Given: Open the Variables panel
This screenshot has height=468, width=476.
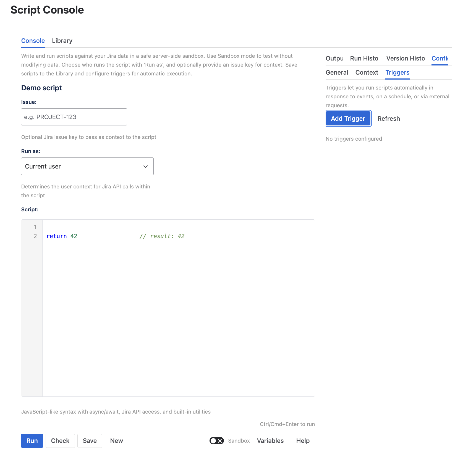Looking at the screenshot, I should [x=270, y=441].
